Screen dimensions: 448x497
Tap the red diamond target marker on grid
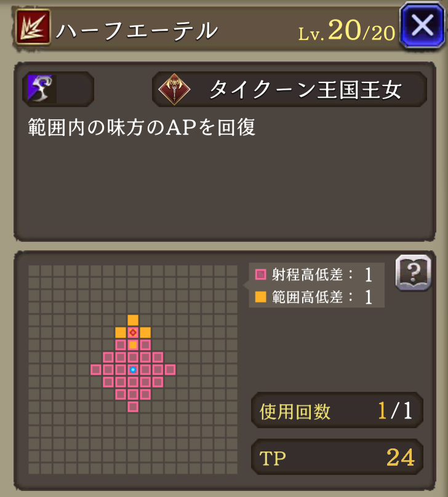pos(133,333)
